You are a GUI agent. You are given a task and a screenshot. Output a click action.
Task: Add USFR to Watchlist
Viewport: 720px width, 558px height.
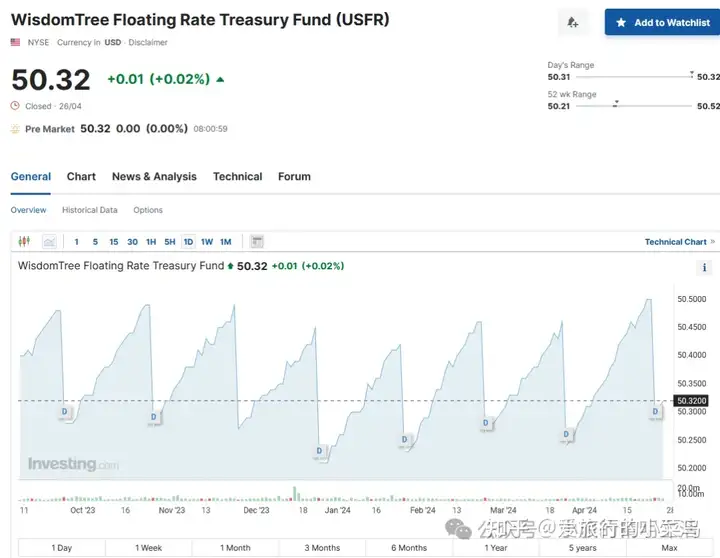click(x=663, y=22)
